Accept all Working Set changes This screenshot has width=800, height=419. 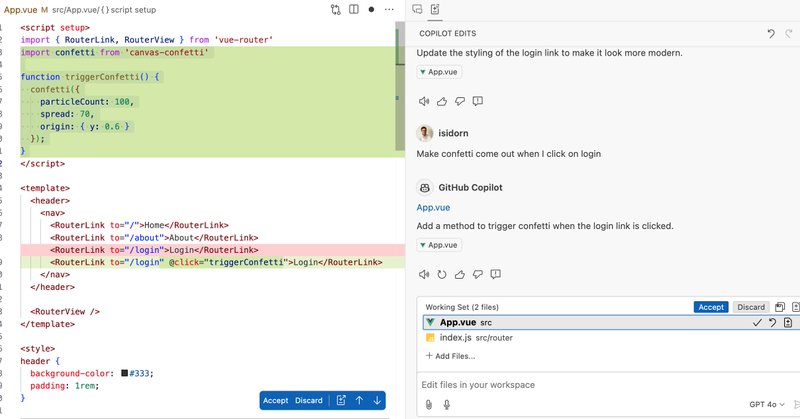click(x=711, y=307)
